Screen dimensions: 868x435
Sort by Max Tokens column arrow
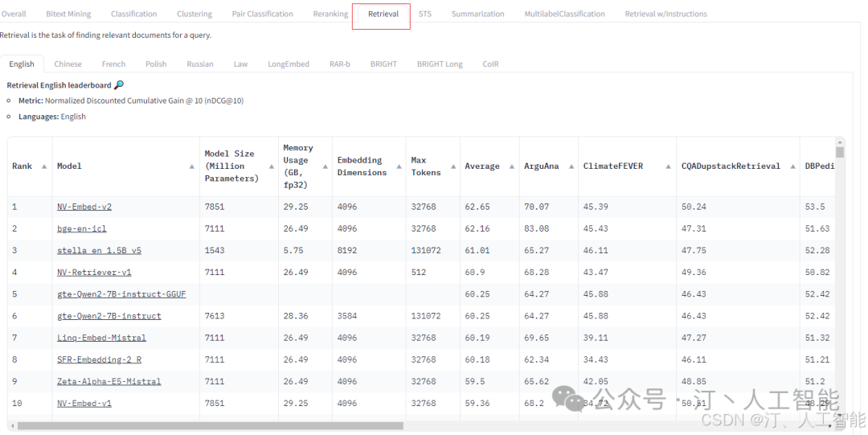pos(452,166)
